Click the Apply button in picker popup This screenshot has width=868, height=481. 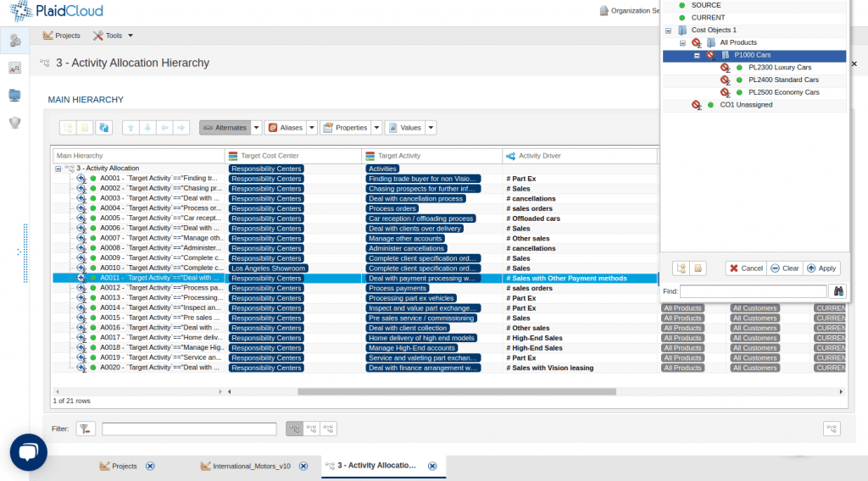tap(821, 268)
